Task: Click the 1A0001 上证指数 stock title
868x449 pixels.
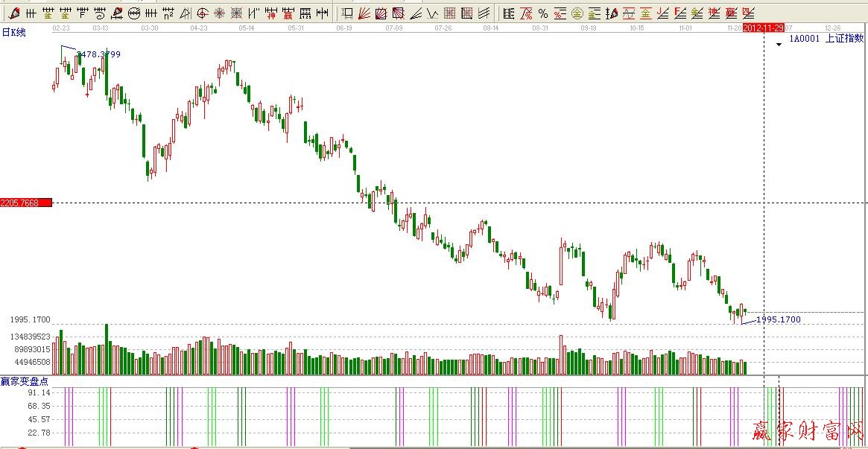Action: [x=826, y=38]
